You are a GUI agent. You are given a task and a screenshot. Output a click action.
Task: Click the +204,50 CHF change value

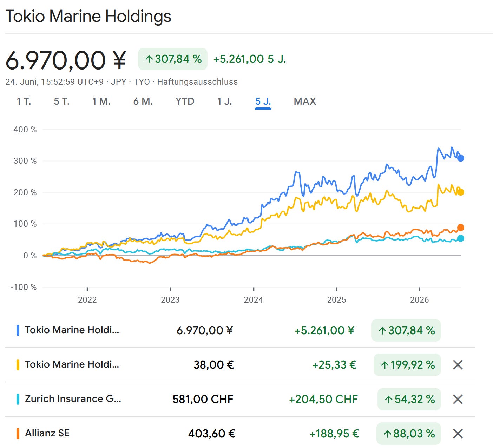coord(323,399)
